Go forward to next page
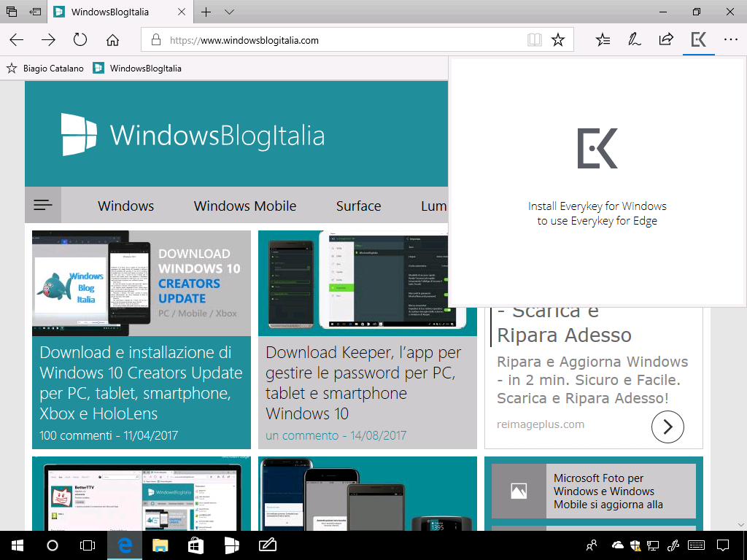Image resolution: width=747 pixels, height=560 pixels. (48, 39)
